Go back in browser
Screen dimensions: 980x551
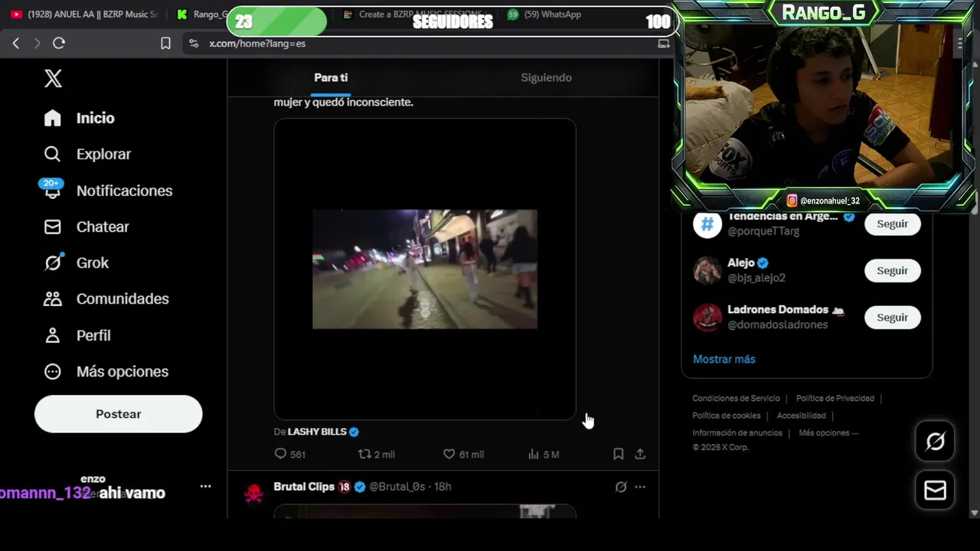(x=15, y=44)
